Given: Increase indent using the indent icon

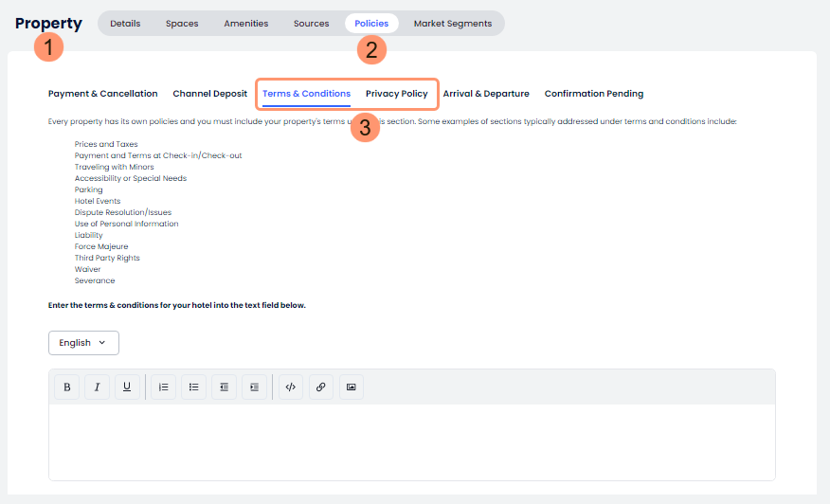Looking at the screenshot, I should pos(254,387).
